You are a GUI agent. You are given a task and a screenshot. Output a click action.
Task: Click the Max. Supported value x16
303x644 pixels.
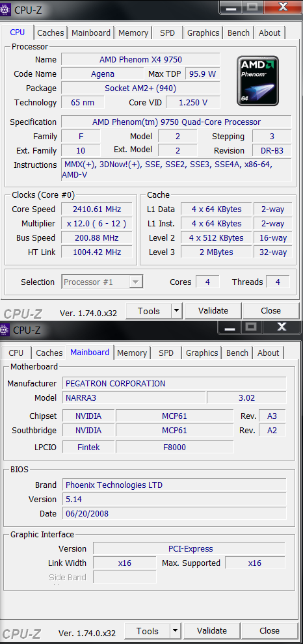coord(255,563)
